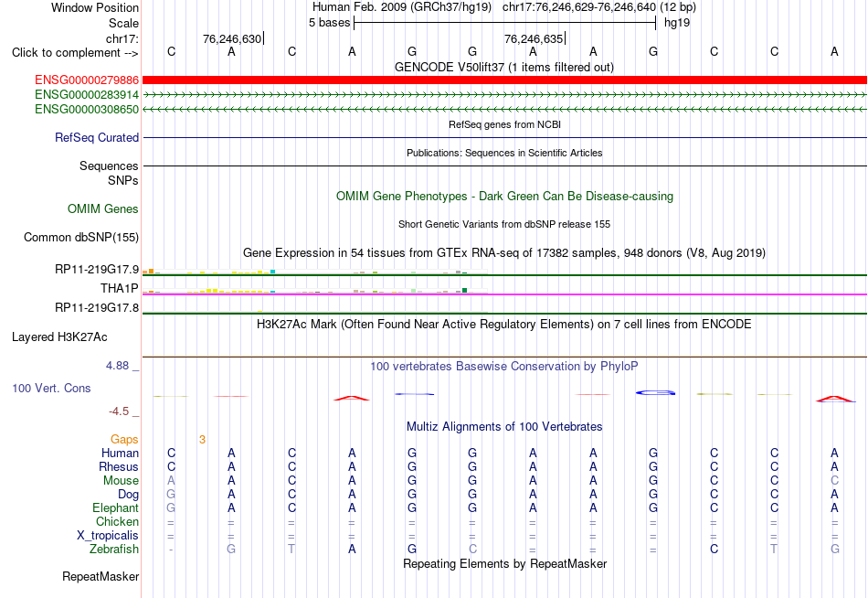Screen dimensions: 868x598
Task: Click the Common dbSNP(155) track label
Action: point(80,237)
